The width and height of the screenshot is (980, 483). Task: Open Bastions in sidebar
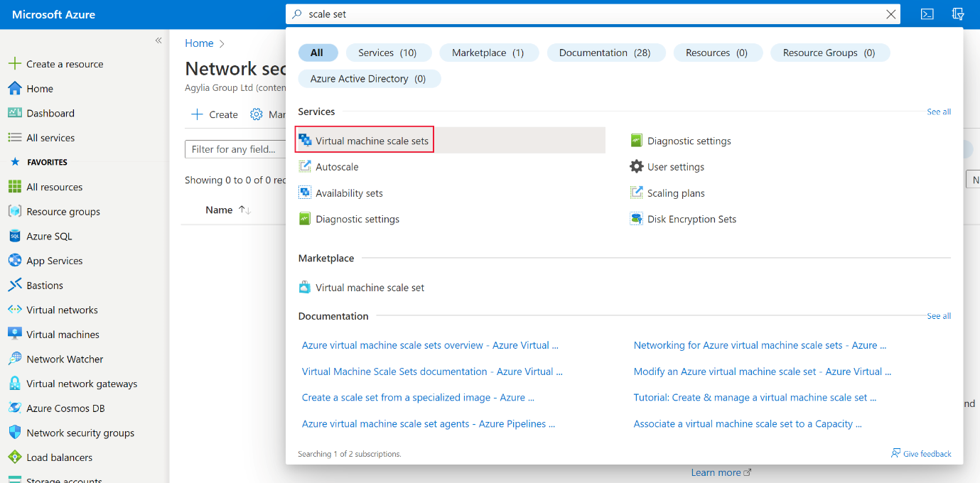pos(45,286)
